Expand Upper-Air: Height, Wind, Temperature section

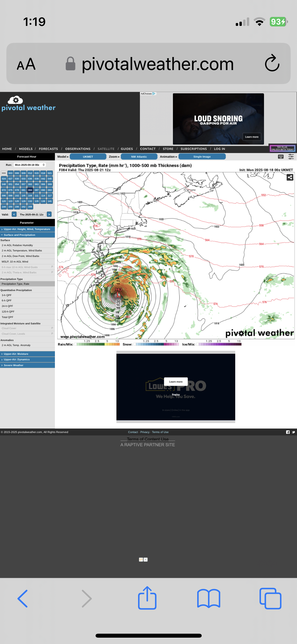(27, 229)
